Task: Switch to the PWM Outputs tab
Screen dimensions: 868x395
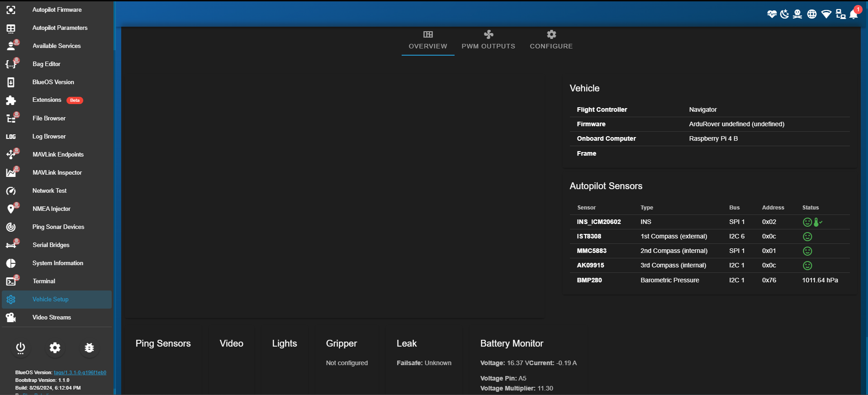Action: pyautogui.click(x=489, y=41)
